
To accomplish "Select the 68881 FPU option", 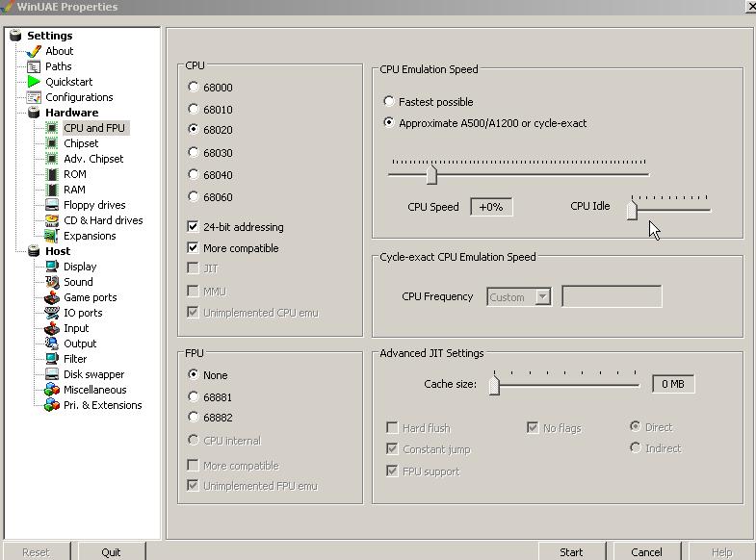I will coord(193,396).
